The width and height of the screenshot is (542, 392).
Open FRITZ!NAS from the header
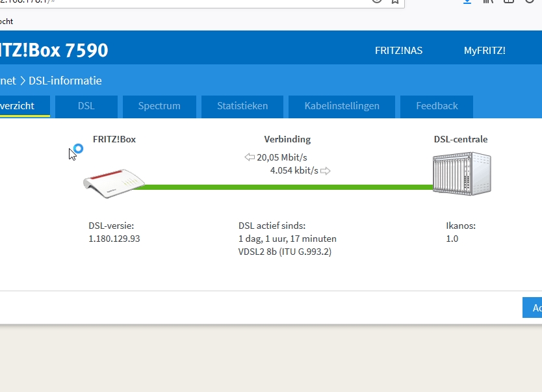[x=398, y=51]
